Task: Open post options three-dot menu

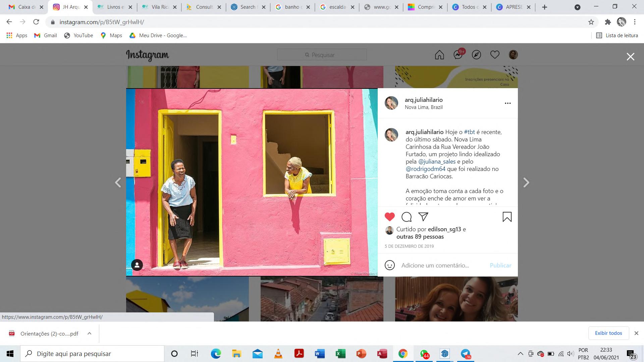Action: pyautogui.click(x=507, y=103)
